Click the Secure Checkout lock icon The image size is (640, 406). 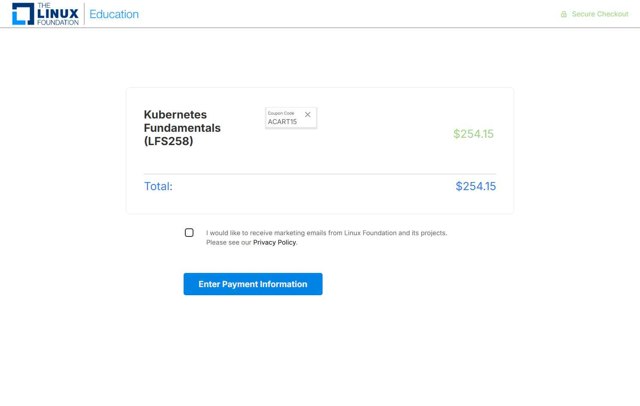tap(564, 14)
